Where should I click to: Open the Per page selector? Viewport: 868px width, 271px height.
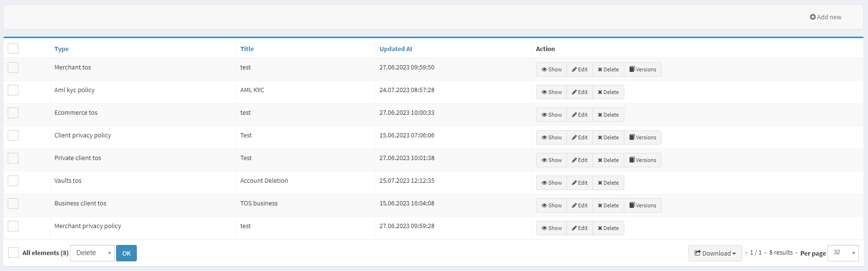click(842, 253)
